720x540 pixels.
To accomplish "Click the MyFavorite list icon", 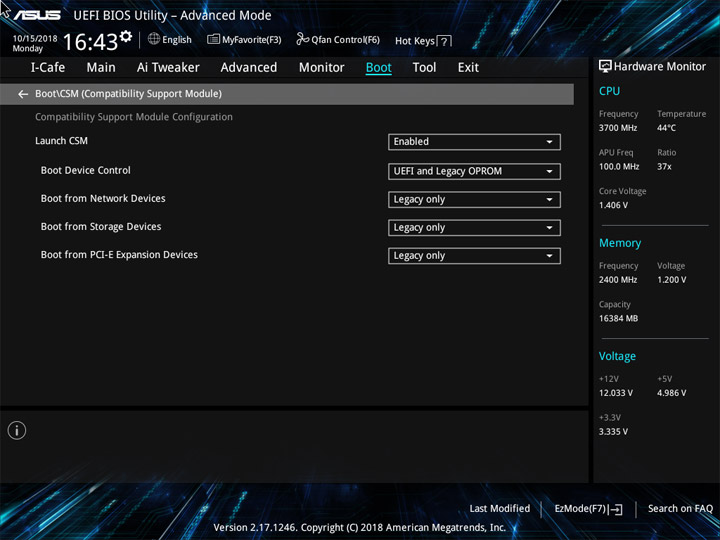I will click(x=213, y=39).
